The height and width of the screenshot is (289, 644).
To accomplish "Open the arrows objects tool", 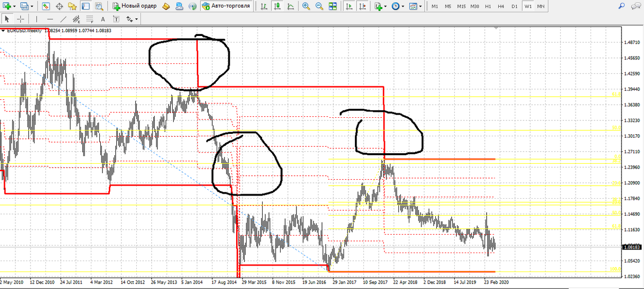I will [x=129, y=19].
